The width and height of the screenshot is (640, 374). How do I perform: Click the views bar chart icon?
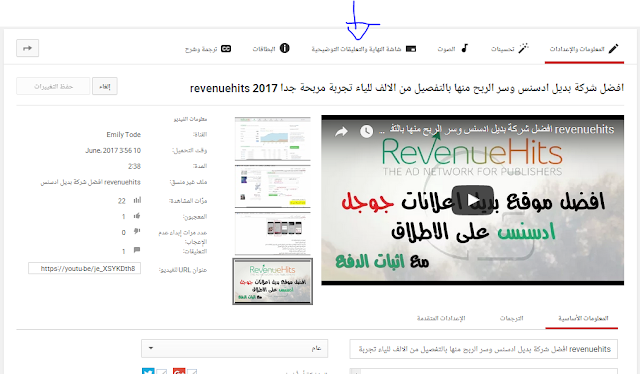click(137, 200)
